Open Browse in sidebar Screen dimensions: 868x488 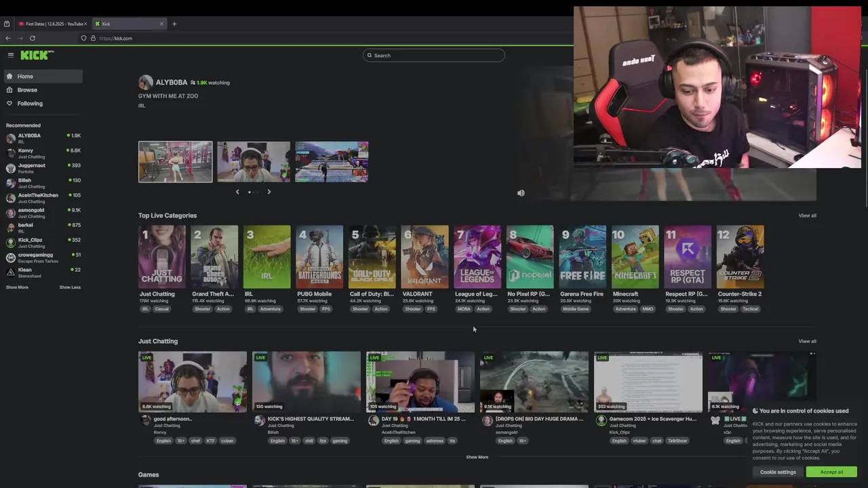click(42, 89)
